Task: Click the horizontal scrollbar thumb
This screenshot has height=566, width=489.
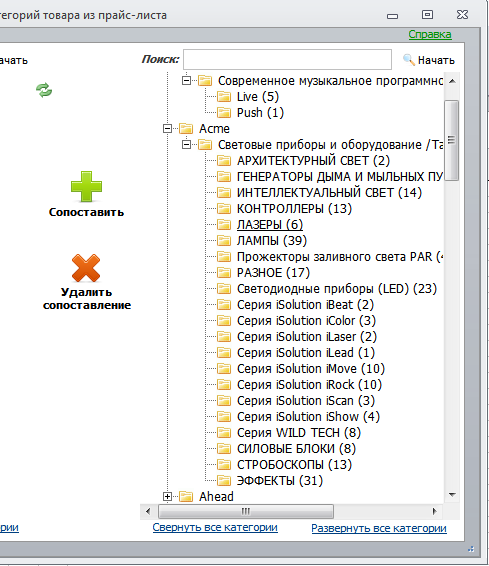Action: [x=246, y=511]
